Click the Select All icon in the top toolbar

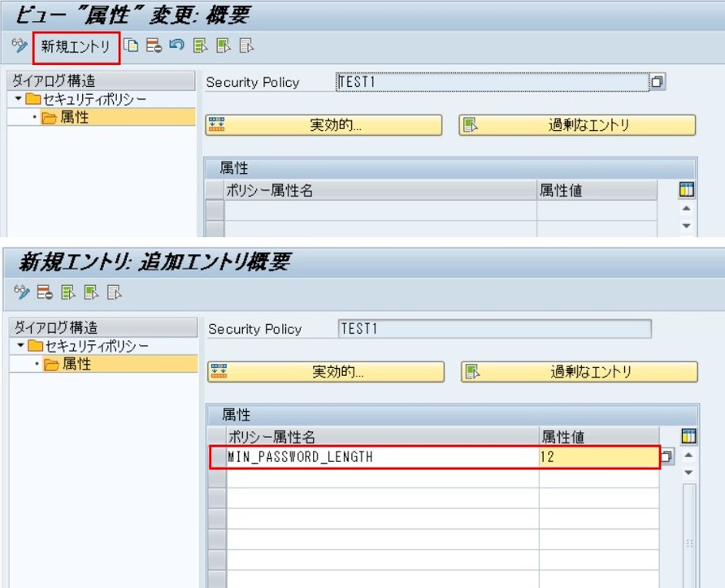click(x=200, y=46)
